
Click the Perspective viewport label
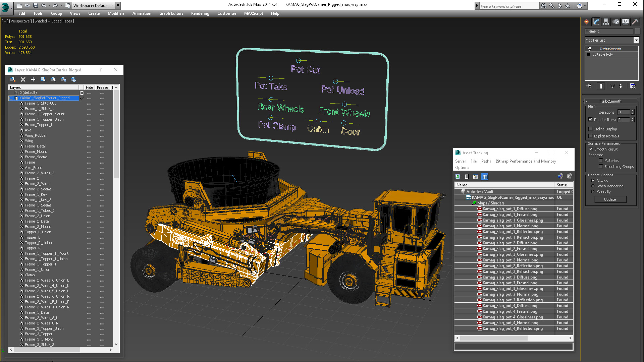tap(21, 21)
